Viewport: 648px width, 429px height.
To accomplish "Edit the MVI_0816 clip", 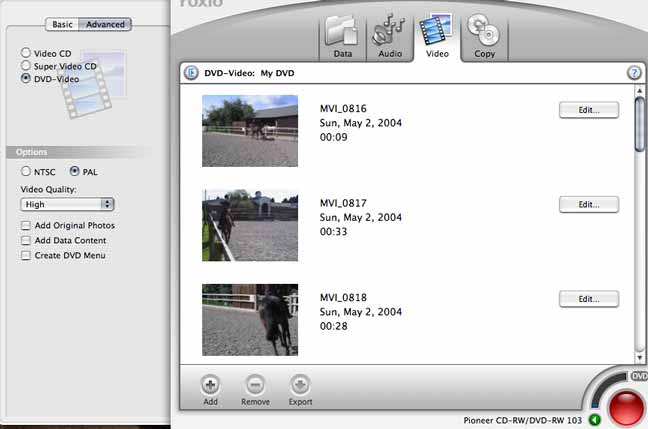I will click(588, 110).
